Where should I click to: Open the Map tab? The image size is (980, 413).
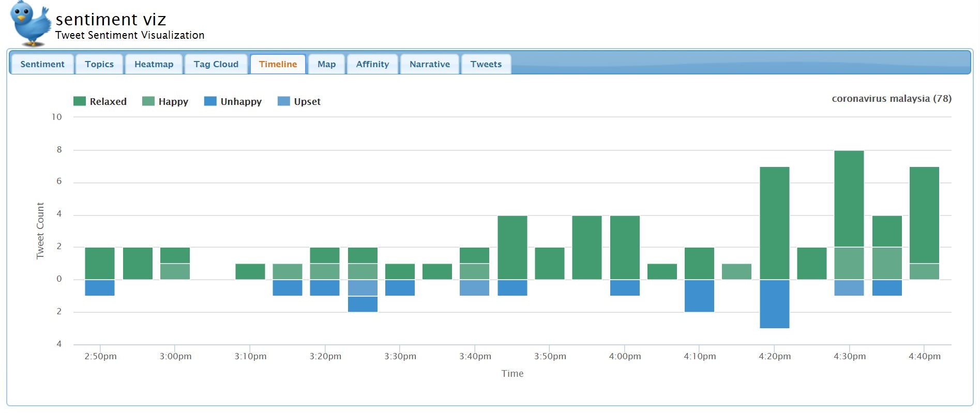[327, 64]
